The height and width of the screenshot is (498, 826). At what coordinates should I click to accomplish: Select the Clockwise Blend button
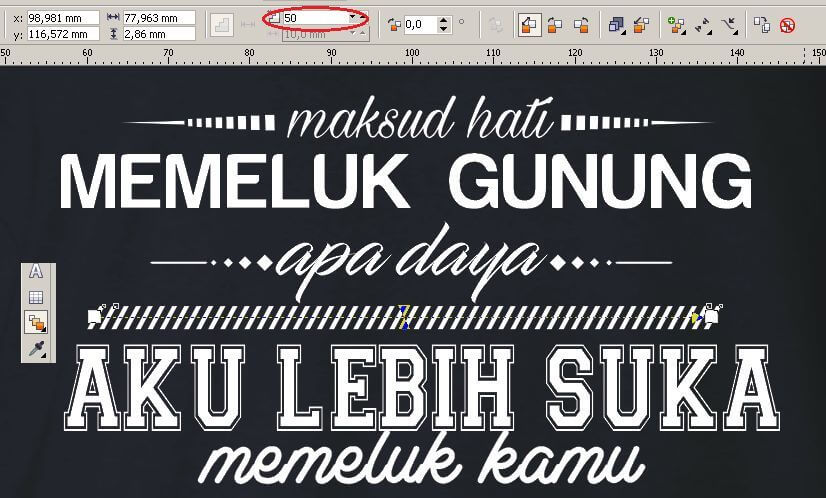pos(555,25)
